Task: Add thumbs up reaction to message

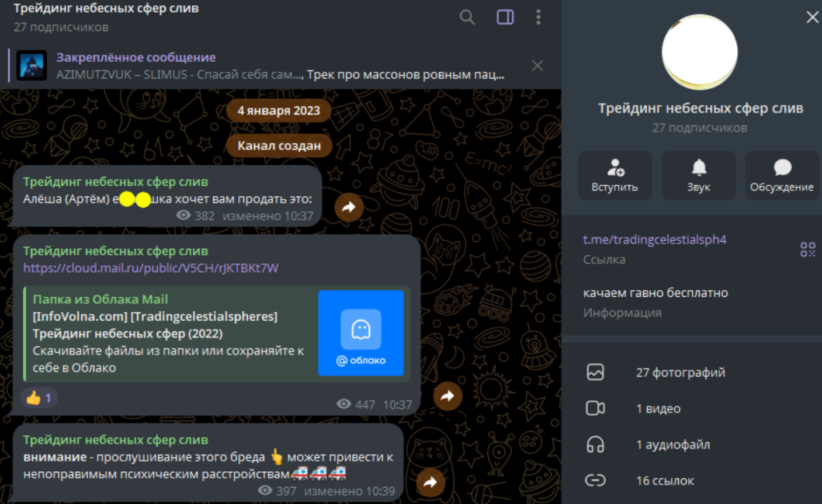Action: [39, 398]
